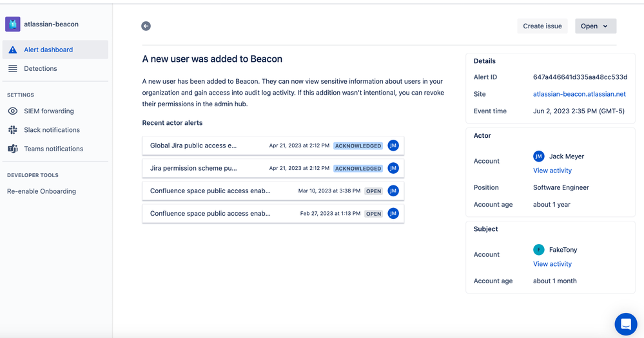Go back using the arrow icon
Viewport: 644px width, 338px height.
[x=146, y=26]
